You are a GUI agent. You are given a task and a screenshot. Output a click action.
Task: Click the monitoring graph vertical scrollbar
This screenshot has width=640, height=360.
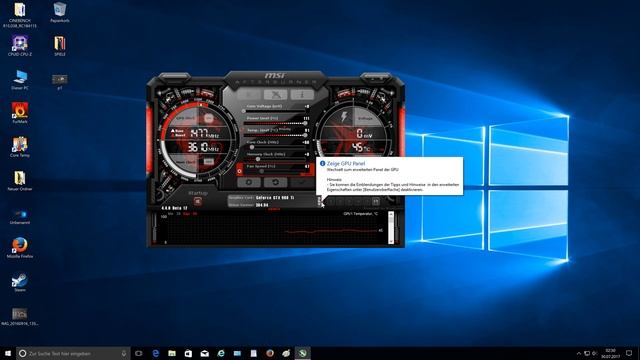(x=391, y=228)
